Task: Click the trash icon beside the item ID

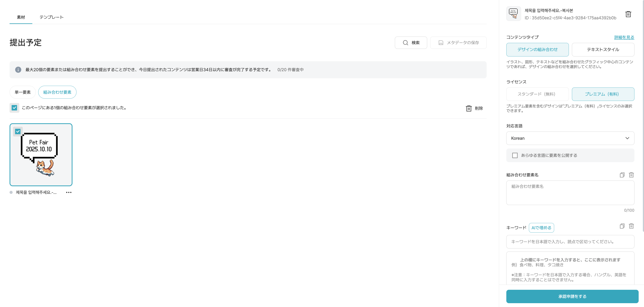Action: [x=628, y=14]
